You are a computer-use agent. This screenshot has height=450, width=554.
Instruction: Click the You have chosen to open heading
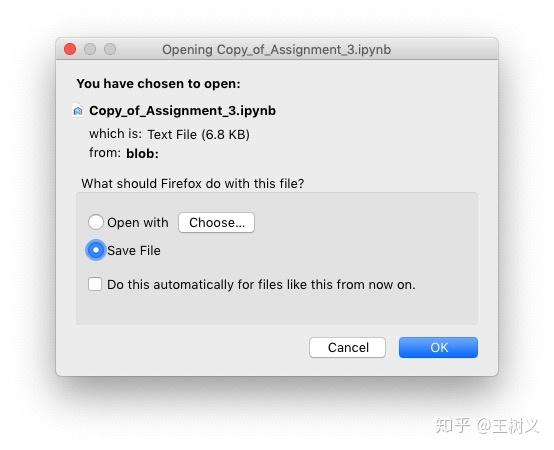point(159,84)
